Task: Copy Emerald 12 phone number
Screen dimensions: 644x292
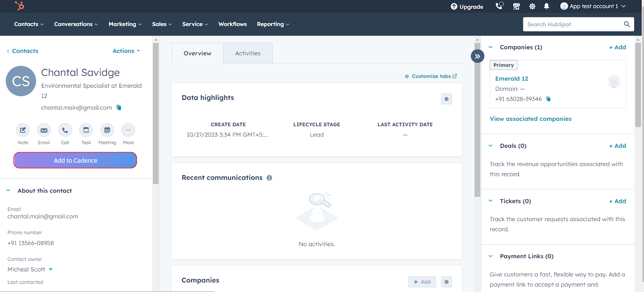Action: point(548,99)
